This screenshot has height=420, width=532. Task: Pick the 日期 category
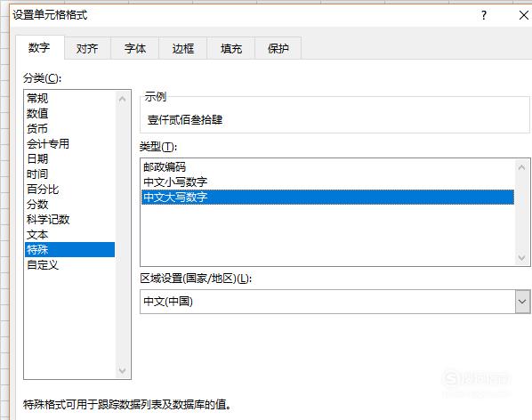coord(70,158)
